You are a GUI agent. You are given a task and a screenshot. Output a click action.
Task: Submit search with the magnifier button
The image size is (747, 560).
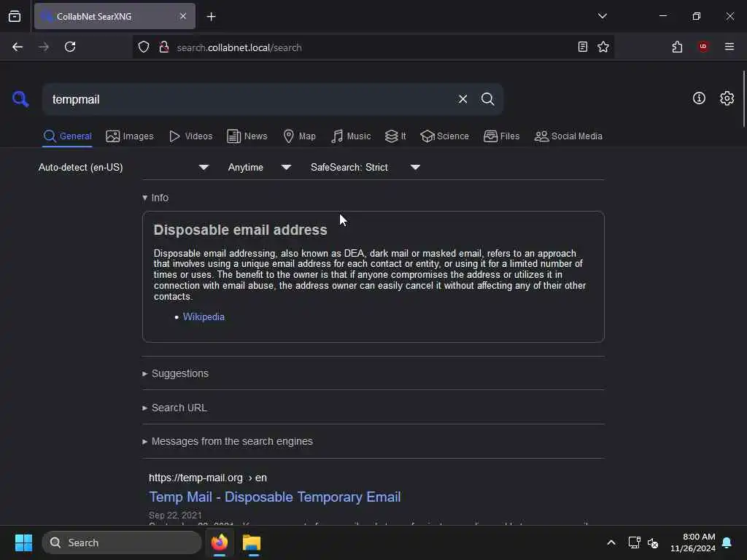pos(487,99)
